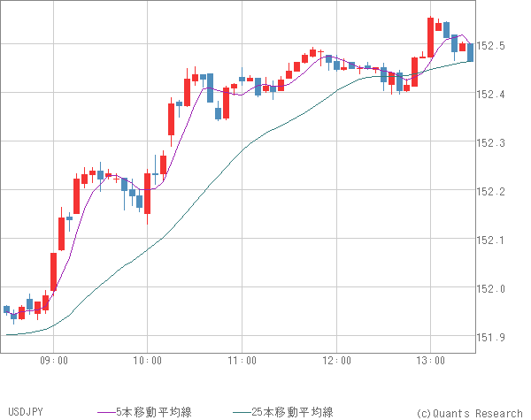Click the last blue candlestick on the right
Image resolution: width=531 pixels, height=420 pixels.
pos(470,52)
